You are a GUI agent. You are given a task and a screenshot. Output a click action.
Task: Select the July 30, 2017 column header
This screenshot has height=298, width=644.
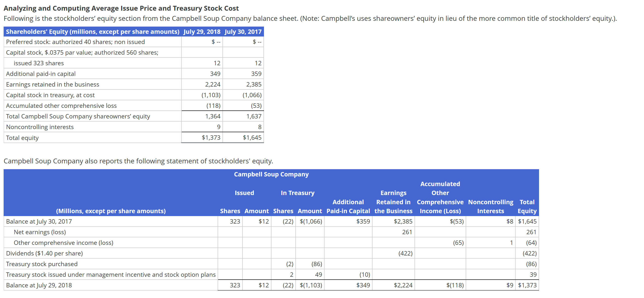pyautogui.click(x=243, y=32)
